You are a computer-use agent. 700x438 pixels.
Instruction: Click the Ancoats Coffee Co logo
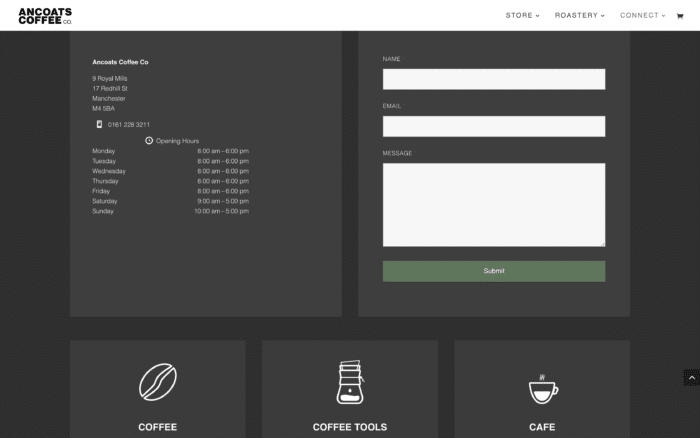coord(45,16)
